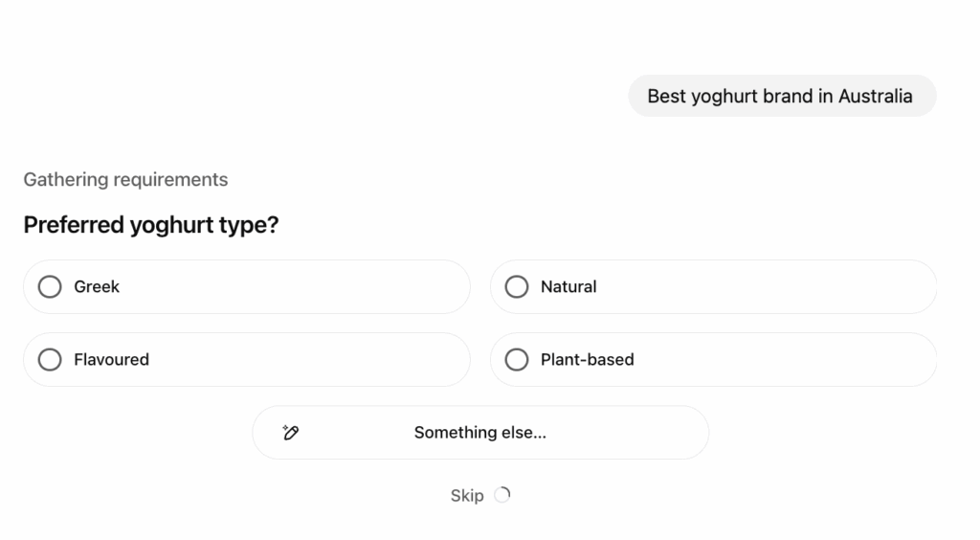Choose the Flavoured radio circle
The image size is (980, 540).
tap(50, 359)
